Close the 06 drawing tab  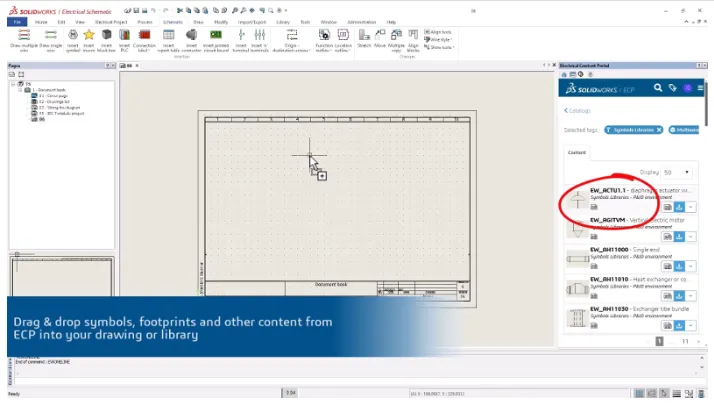point(137,66)
